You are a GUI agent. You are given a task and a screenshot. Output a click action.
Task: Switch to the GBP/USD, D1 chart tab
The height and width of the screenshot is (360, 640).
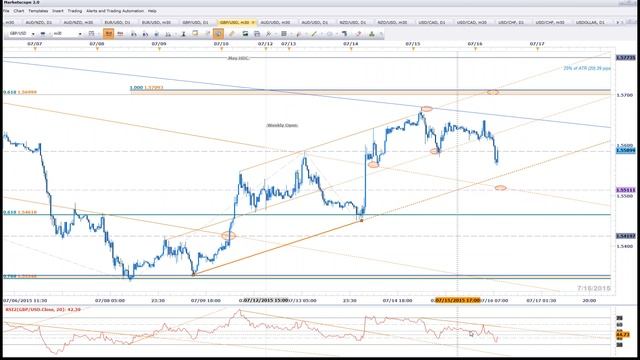[x=195, y=22]
